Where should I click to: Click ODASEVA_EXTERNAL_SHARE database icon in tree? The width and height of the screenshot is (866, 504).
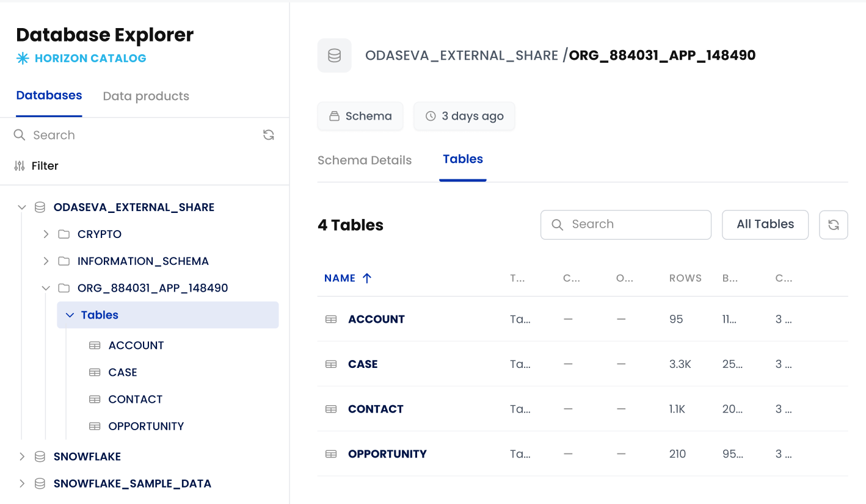40,207
